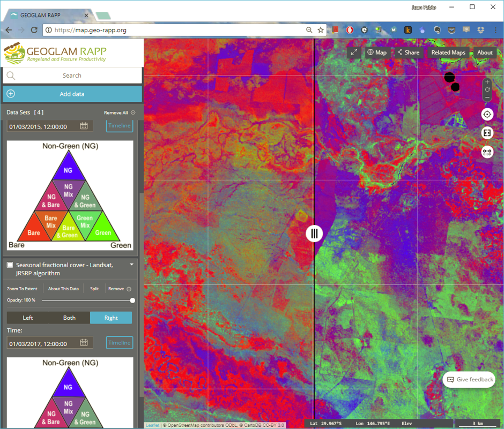The height and width of the screenshot is (429, 504).
Task: Click the reset view icon between zoom buttons
Action: coord(487,89)
